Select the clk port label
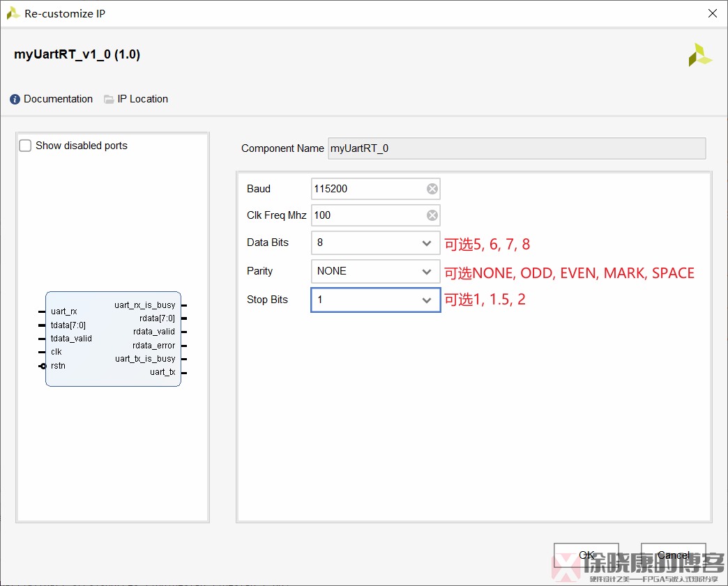Screen dimensions: 728x586 pos(56,352)
